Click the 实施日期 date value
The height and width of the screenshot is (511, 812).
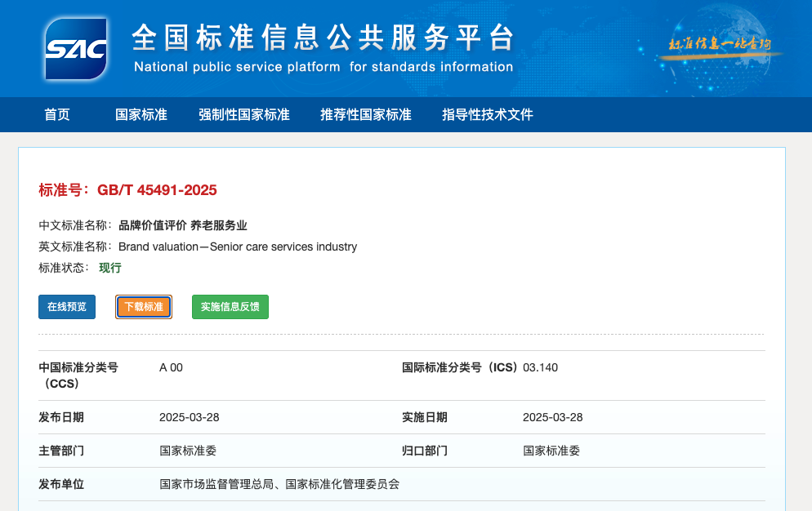553,417
